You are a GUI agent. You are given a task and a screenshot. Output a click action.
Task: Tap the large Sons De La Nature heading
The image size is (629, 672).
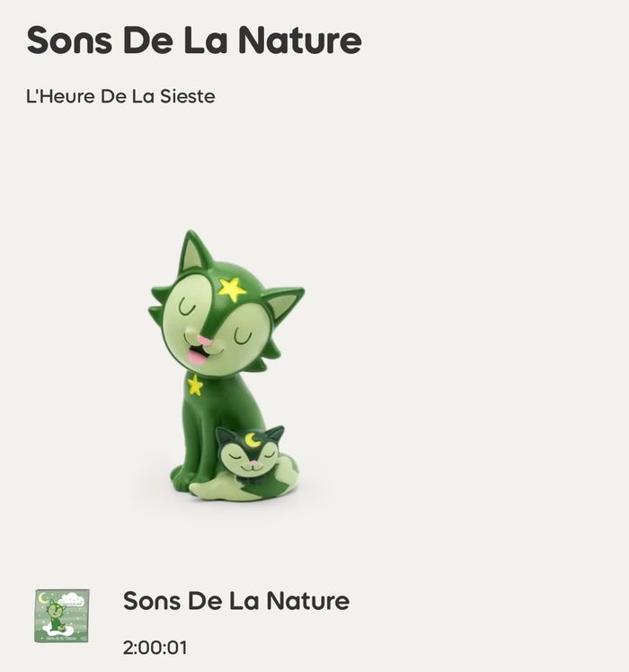click(x=194, y=40)
